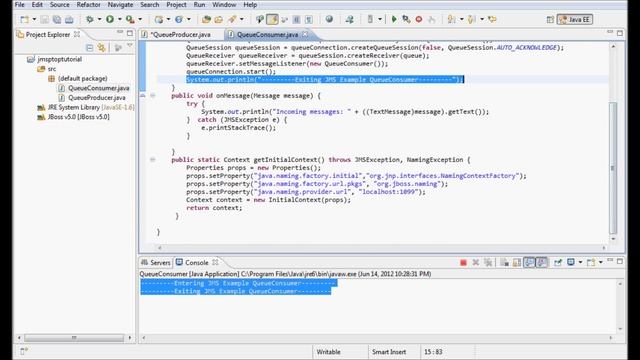Open Display Selected Console dropdown
Viewport: 640px width, 360px height.
click(580, 262)
